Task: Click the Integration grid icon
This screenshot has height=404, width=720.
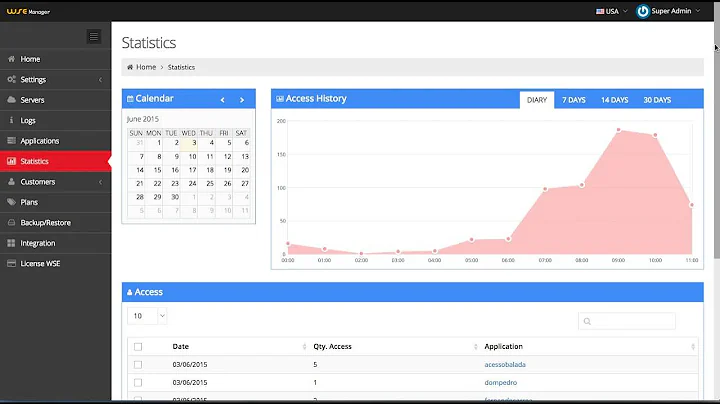Action: [11, 243]
